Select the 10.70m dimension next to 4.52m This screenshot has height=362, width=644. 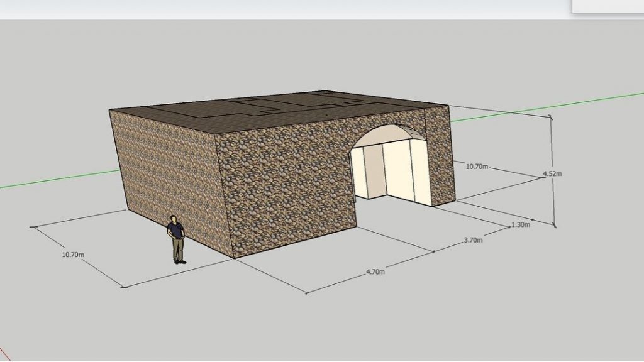[477, 167]
